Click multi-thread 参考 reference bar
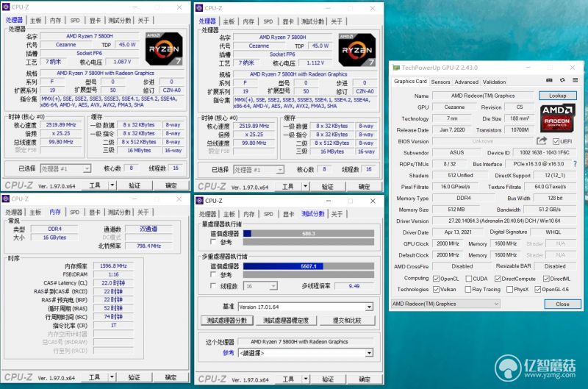Screen dimensions: 588x389 (x=308, y=274)
